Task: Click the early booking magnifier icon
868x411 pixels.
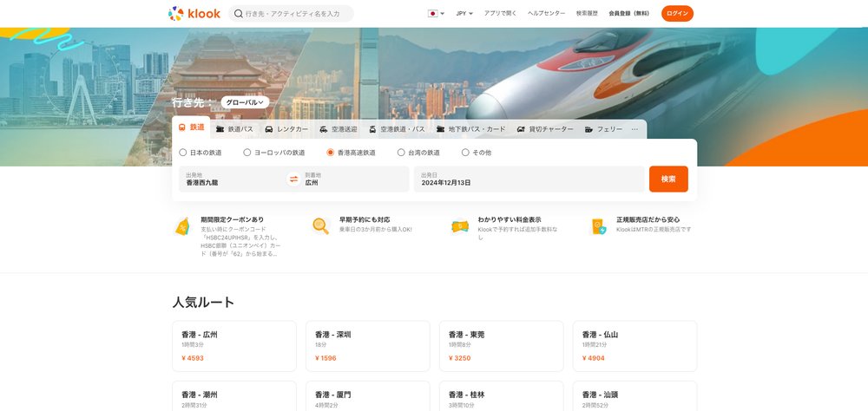Action: coord(320,225)
